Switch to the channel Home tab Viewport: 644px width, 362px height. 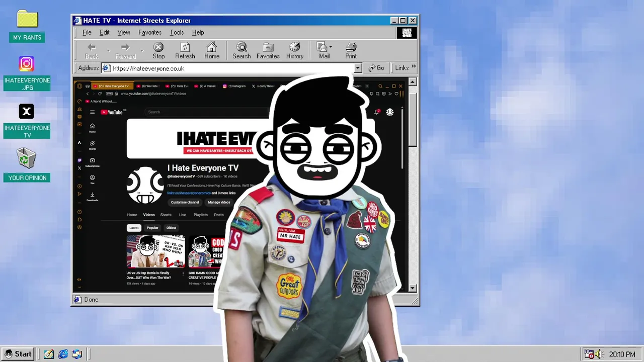132,215
